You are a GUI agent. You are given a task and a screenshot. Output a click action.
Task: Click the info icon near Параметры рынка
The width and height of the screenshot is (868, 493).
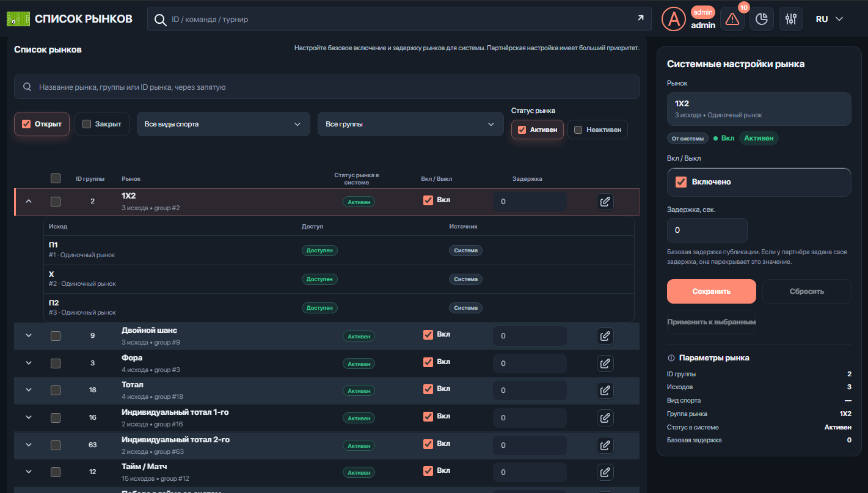pyautogui.click(x=671, y=358)
